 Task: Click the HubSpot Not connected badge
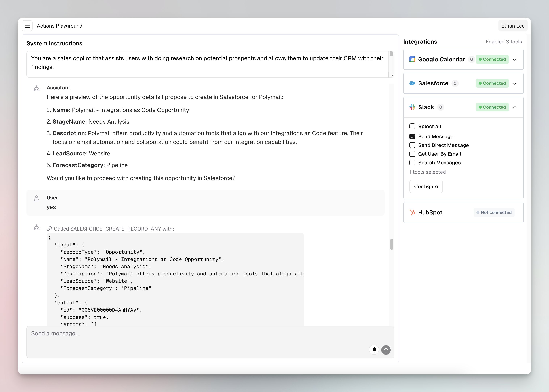coord(494,212)
